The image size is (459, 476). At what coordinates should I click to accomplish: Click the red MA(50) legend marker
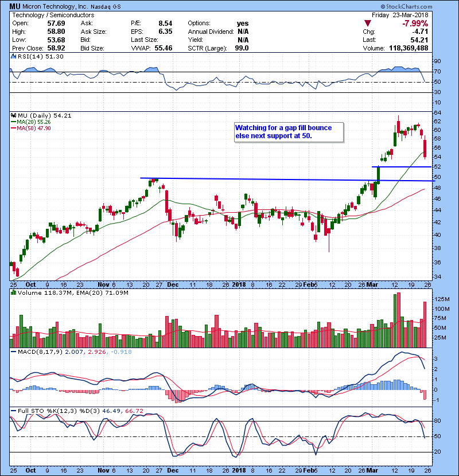coord(13,128)
